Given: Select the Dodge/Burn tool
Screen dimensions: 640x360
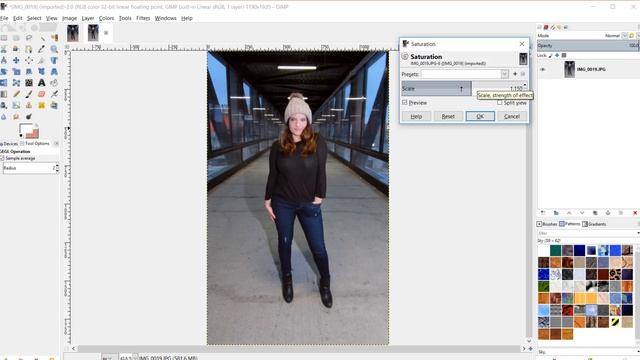Looking at the screenshot, I should pyautogui.click(x=29, y=117).
